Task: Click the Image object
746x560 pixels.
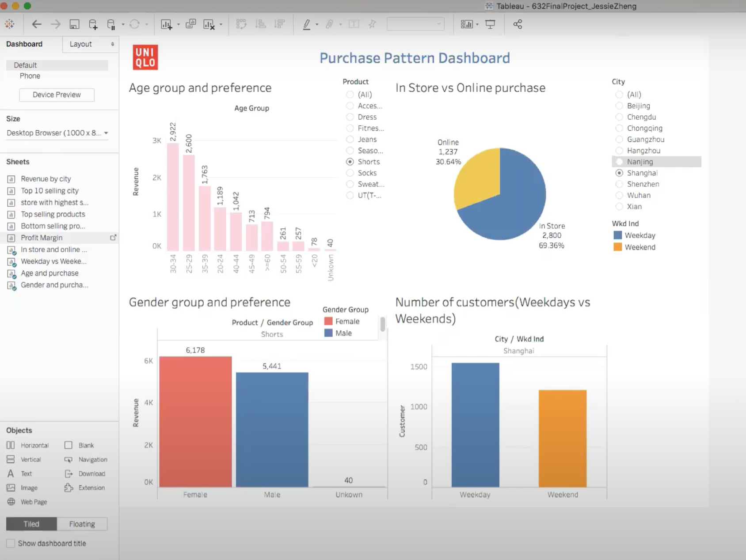Action: [x=22, y=488]
